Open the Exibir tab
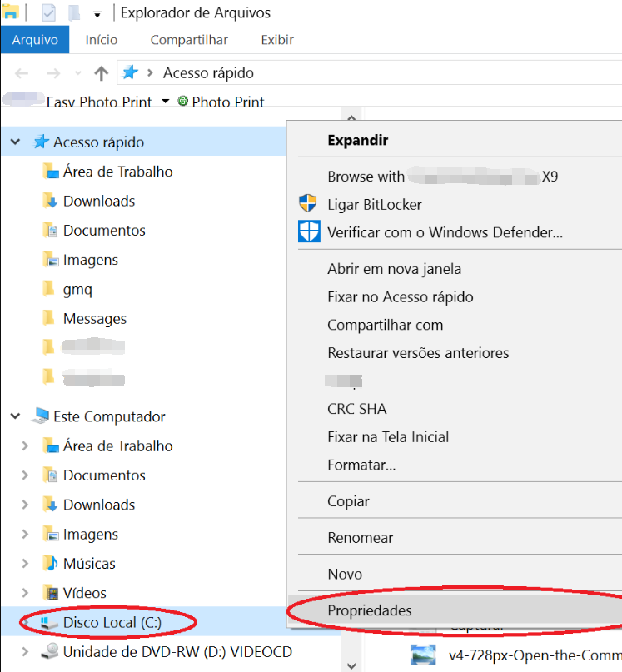The width and height of the screenshot is (622, 672). point(277,40)
